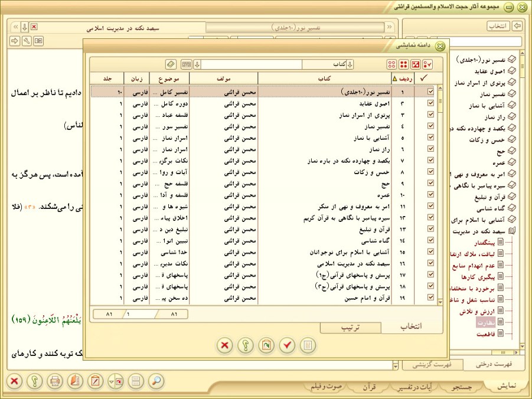Click the double chevron right of تفسیر نور tab

[389, 27]
